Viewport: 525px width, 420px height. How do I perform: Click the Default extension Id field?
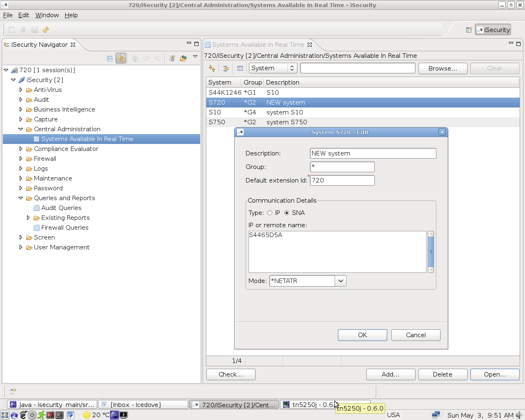(x=342, y=180)
